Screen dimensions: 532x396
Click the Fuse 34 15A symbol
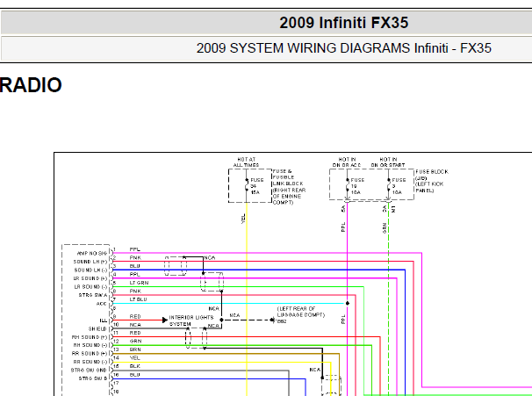pos(247,186)
